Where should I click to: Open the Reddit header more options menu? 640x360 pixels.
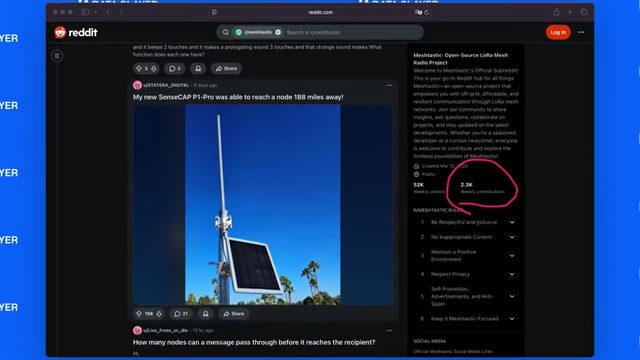tap(581, 32)
